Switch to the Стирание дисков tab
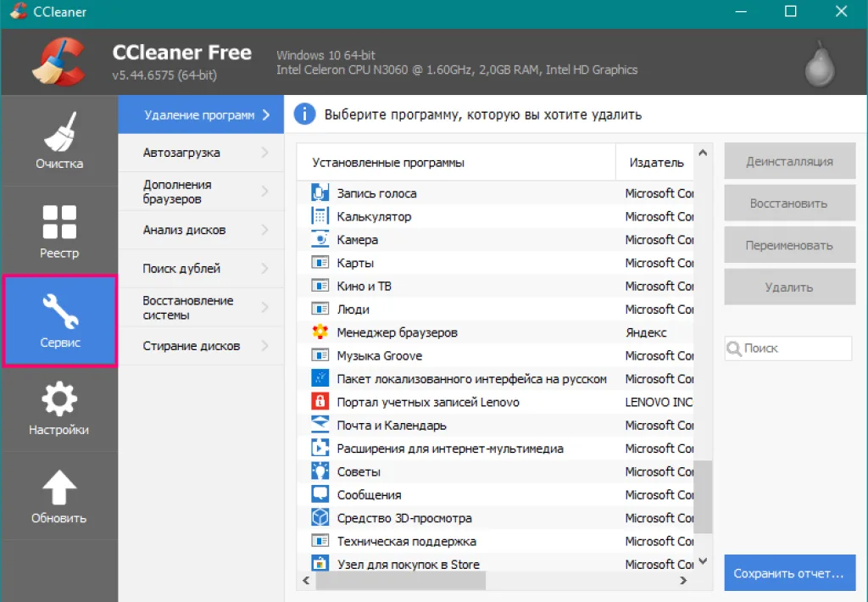This screenshot has height=602, width=868. click(x=201, y=346)
